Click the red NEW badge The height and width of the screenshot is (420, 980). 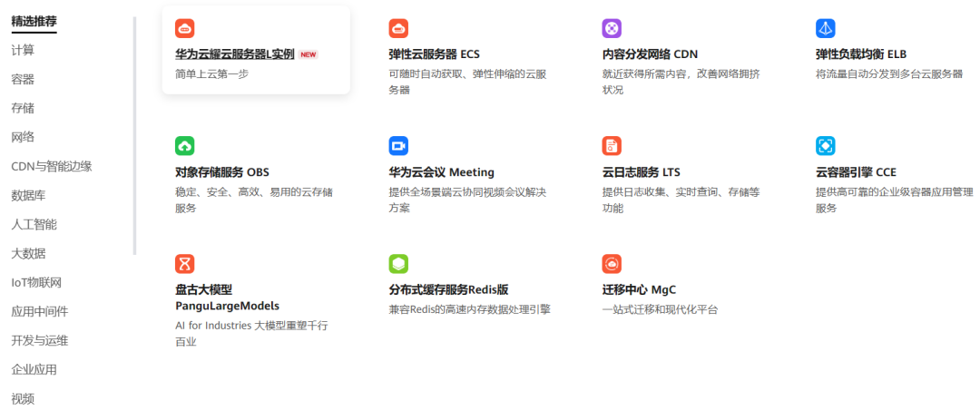point(309,55)
